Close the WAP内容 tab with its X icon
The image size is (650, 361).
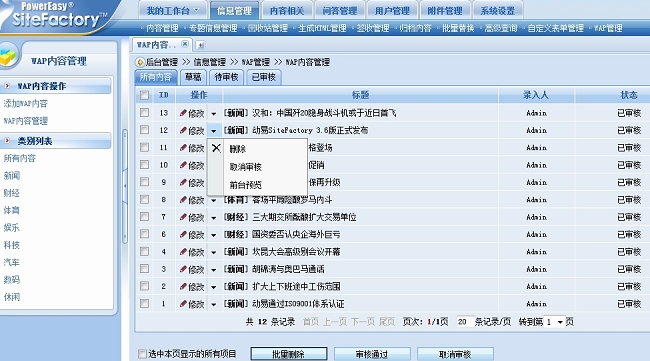(185, 44)
